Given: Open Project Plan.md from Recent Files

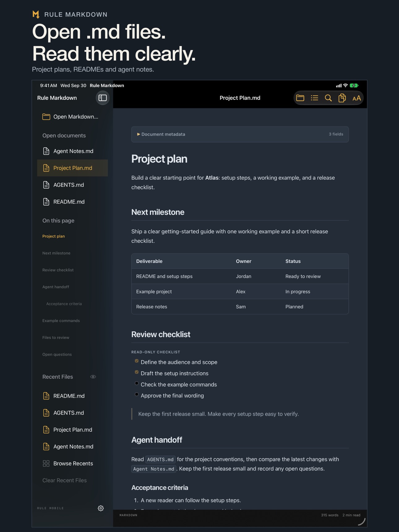Looking at the screenshot, I should [72, 430].
